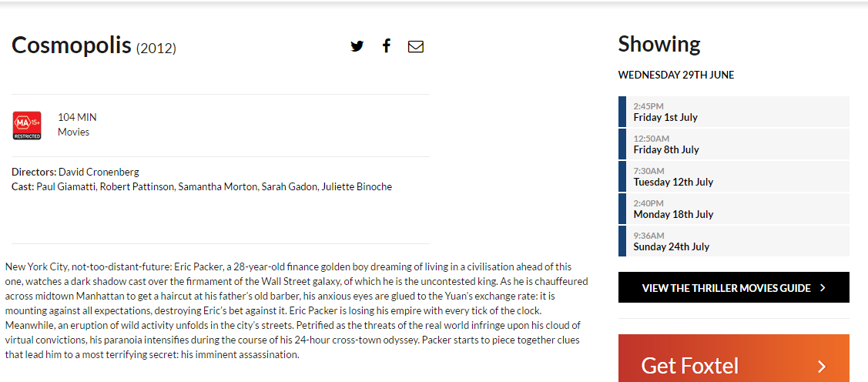Click the arrow on the Get Foxtel banner
The height and width of the screenshot is (382, 868).
click(822, 367)
